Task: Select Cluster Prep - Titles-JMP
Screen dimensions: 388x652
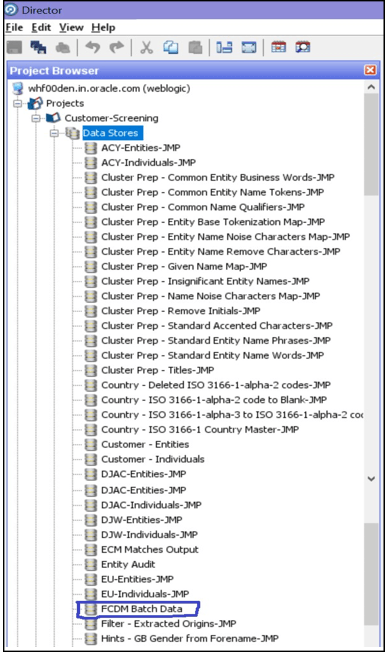Action: coord(158,370)
